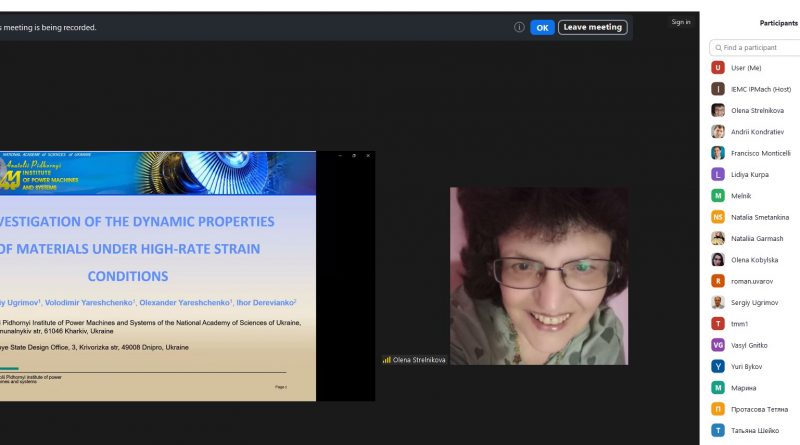Click Vasyl Gnitko's purple VG avatar
The image size is (800, 445).
pyautogui.click(x=718, y=345)
